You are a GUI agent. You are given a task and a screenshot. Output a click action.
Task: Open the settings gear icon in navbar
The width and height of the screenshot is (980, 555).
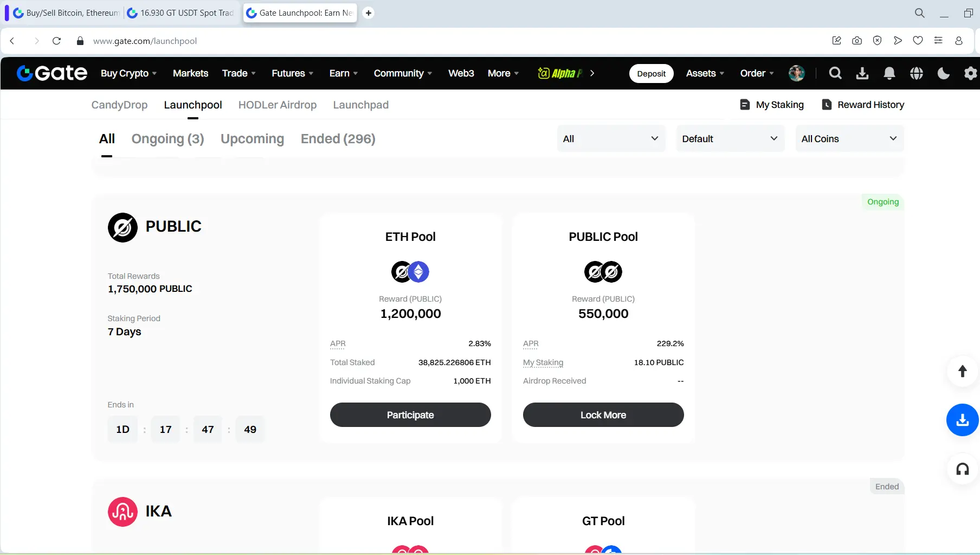pyautogui.click(x=971, y=73)
